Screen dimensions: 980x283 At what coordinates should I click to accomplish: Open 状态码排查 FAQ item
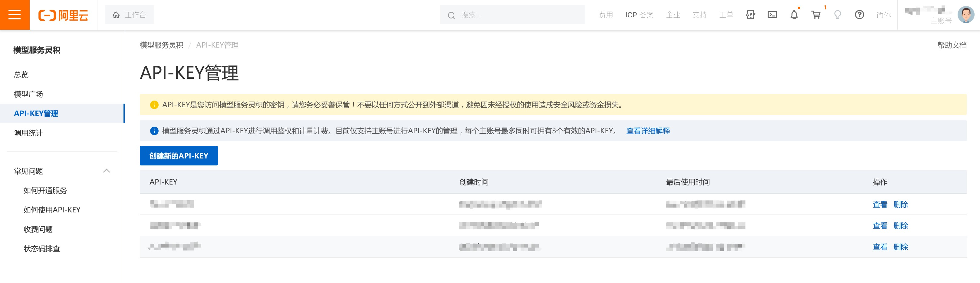click(42, 249)
